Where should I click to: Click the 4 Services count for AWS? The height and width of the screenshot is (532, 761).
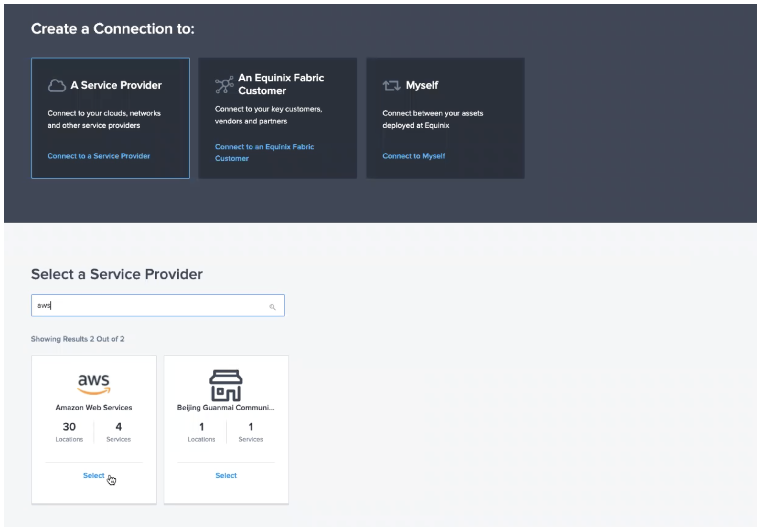click(x=118, y=432)
